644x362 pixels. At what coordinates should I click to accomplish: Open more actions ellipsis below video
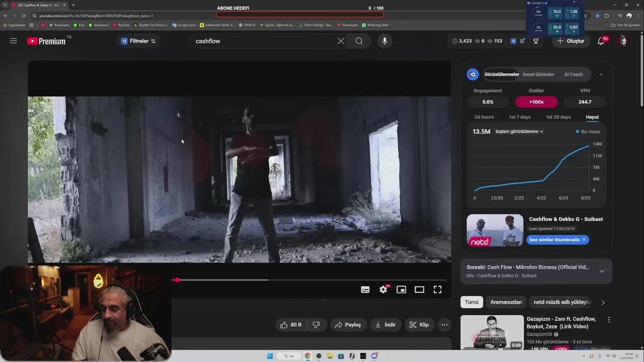(x=444, y=325)
